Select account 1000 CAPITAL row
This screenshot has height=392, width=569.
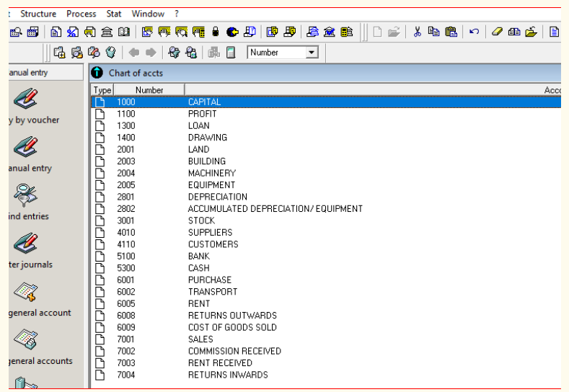click(x=325, y=102)
